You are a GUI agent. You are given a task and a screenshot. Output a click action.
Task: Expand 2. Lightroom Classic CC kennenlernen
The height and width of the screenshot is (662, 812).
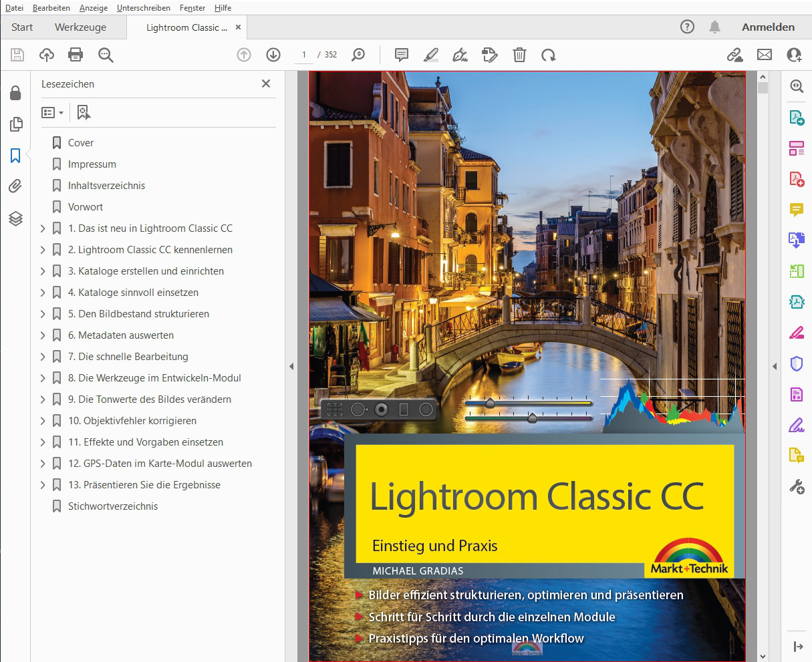click(x=43, y=250)
